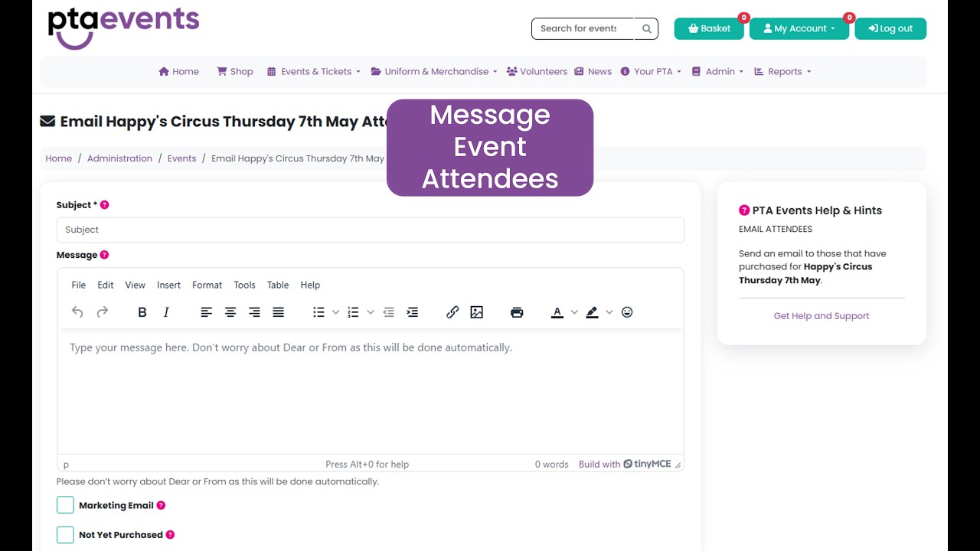Screen dimensions: 980x551
Task: Click the Events breadcrumb link
Action: pyautogui.click(x=181, y=158)
